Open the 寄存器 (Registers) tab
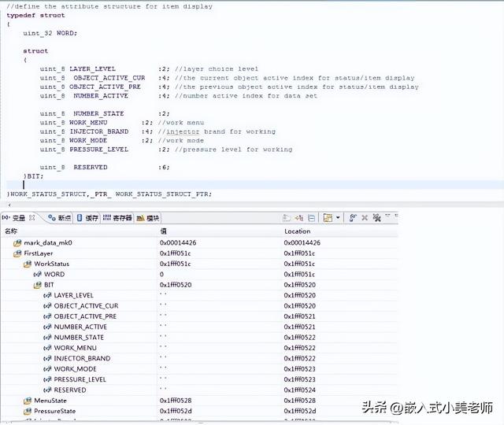This screenshot has height=425, width=504. click(117, 218)
